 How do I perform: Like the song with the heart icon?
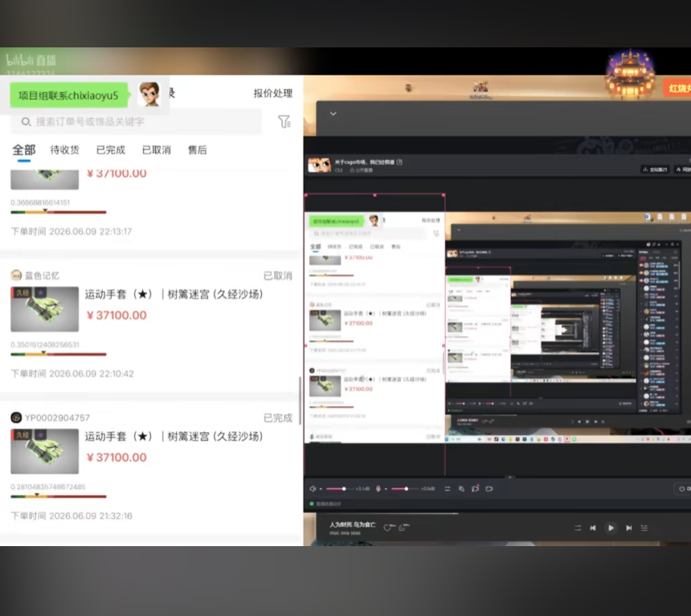387,528
